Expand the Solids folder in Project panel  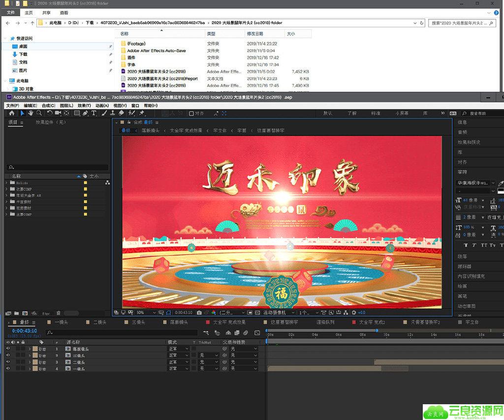click(x=6, y=182)
